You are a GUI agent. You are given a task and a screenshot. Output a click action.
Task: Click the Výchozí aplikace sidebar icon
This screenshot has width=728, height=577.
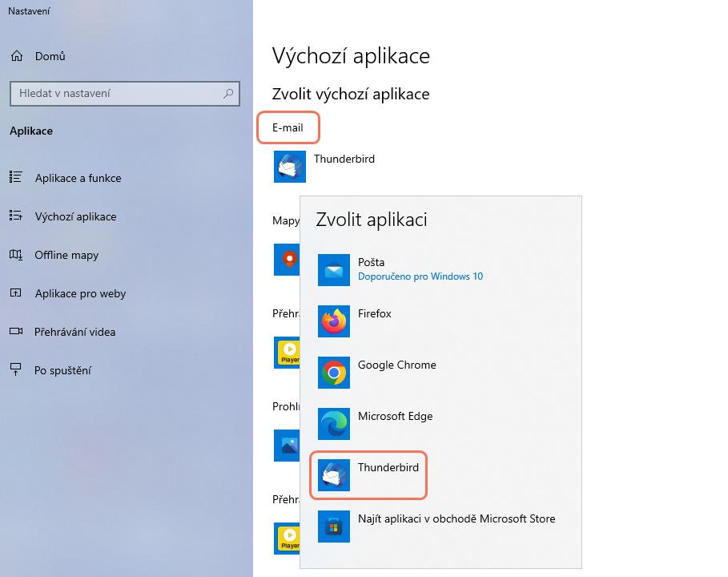click(16, 216)
